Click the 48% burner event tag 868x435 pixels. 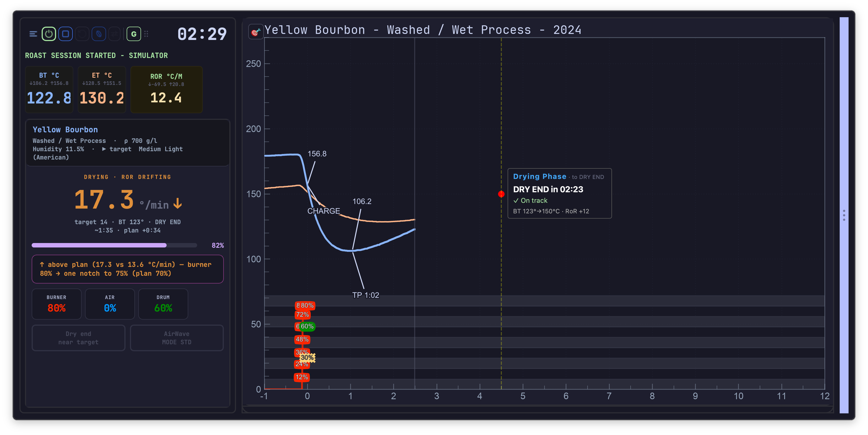pyautogui.click(x=302, y=339)
